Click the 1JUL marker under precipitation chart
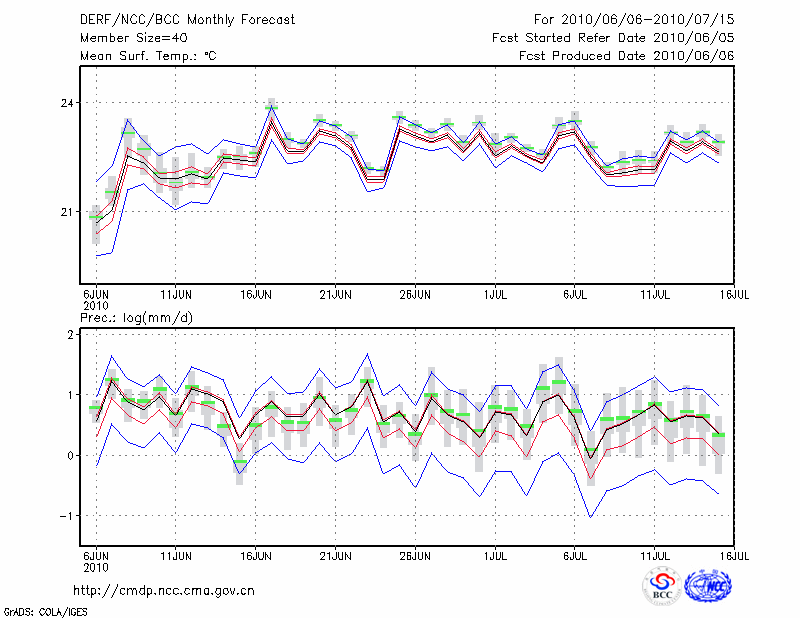 tap(495, 555)
